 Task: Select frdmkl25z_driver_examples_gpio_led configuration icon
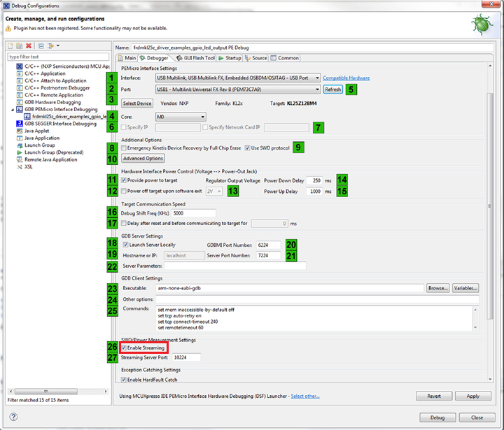click(x=27, y=117)
